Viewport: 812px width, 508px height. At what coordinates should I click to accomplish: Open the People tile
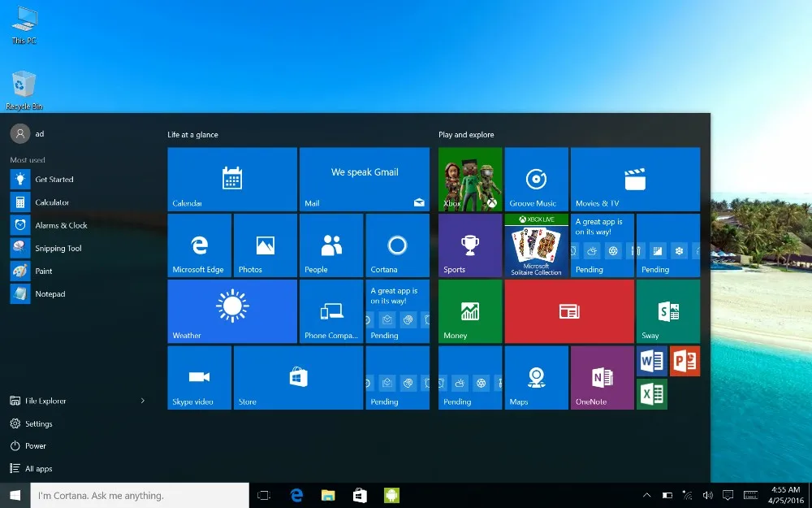tap(331, 245)
